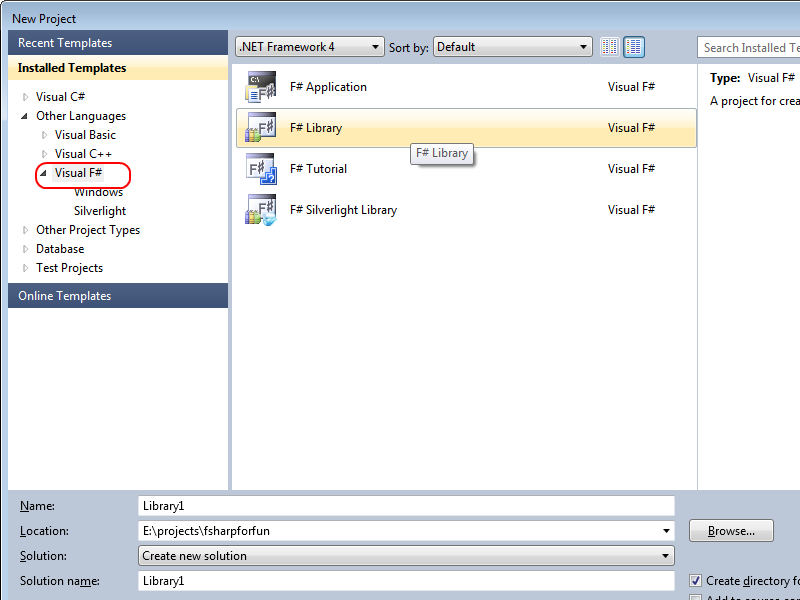Open the Create new solution dropdown

406,556
